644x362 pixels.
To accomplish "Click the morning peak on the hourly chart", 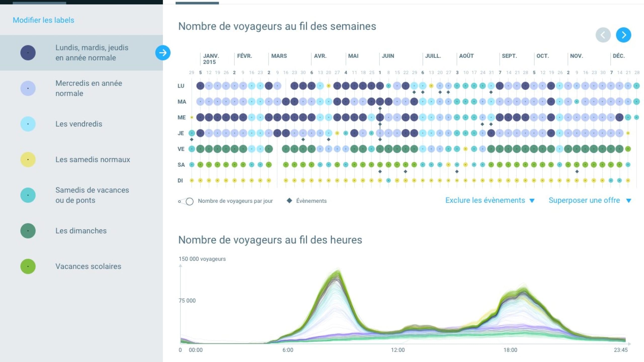I will tap(337, 272).
